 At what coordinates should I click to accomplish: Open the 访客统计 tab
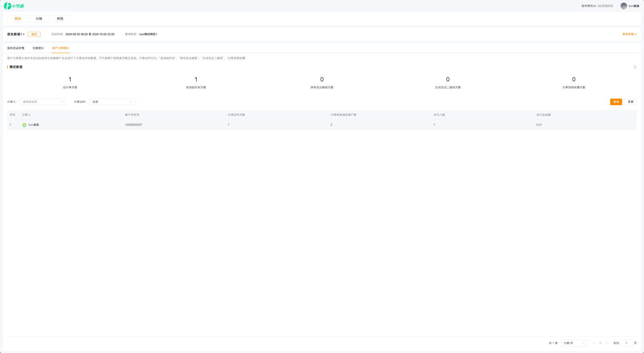point(38,48)
